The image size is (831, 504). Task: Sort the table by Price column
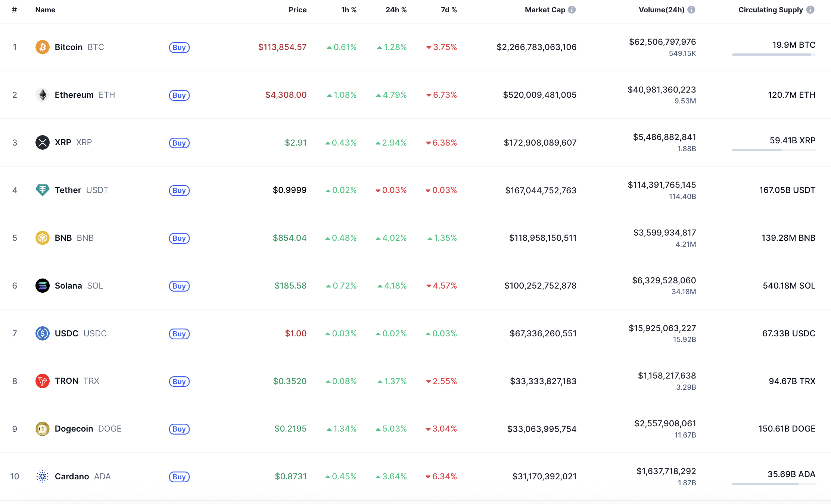pos(298,10)
